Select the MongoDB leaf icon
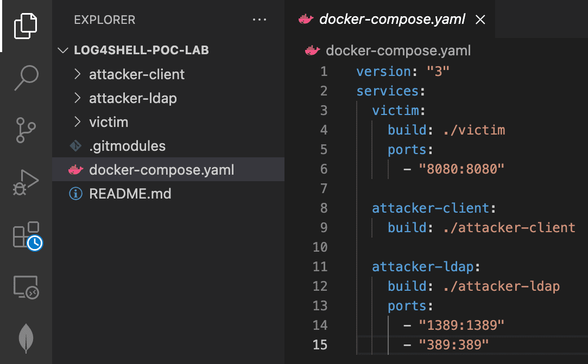Screen dimensions: 588x364 pyautogui.click(x=27, y=337)
